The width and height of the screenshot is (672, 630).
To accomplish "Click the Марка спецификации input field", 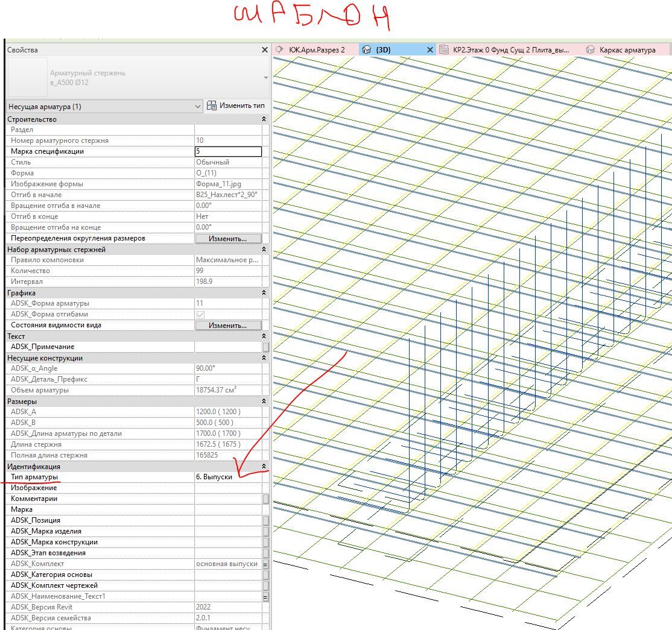I will [228, 151].
